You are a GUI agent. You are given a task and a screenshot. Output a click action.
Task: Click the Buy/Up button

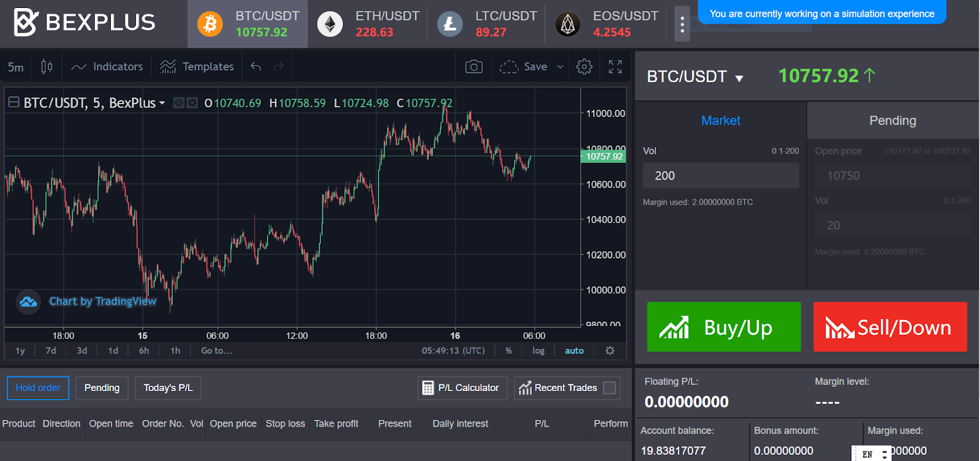click(x=724, y=327)
